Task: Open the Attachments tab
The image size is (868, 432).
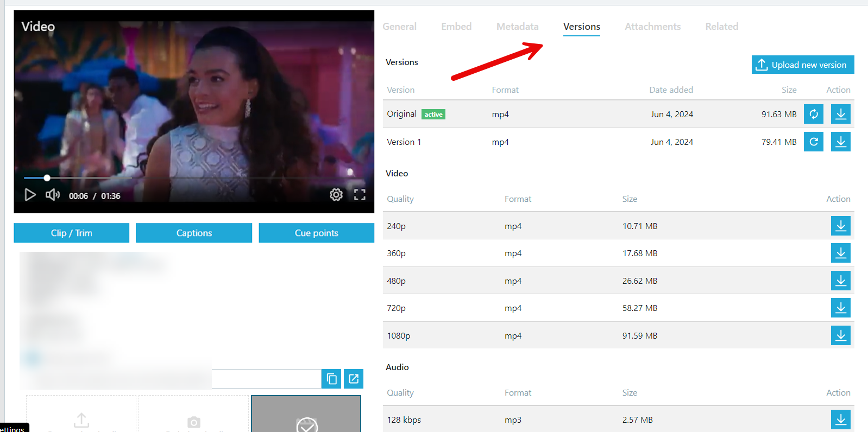Action: 653,27
